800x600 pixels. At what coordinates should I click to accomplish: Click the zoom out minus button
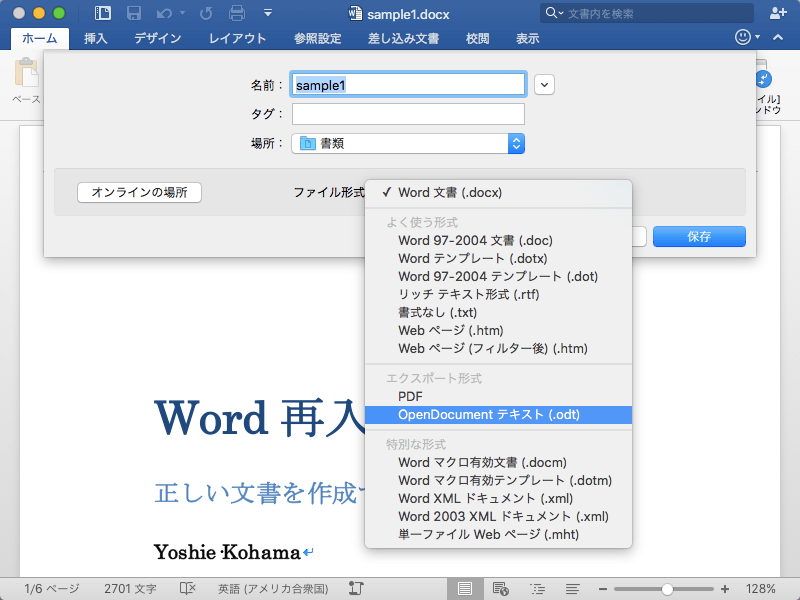(603, 589)
